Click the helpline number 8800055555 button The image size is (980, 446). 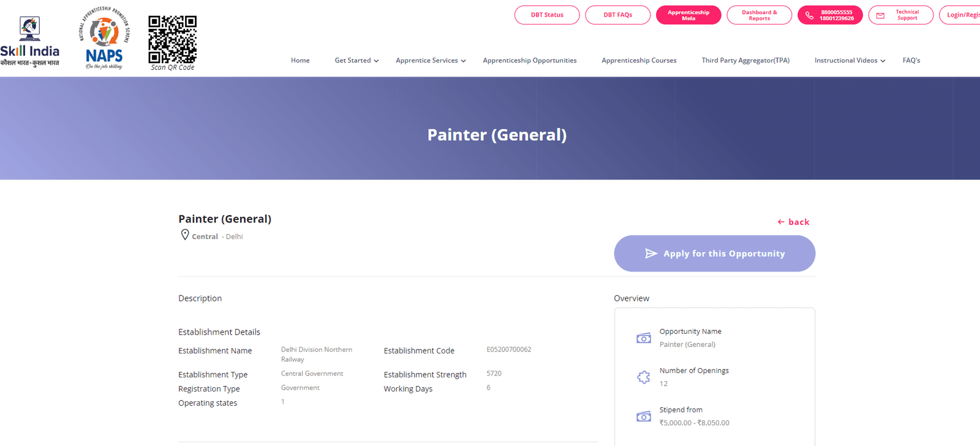(x=830, y=15)
